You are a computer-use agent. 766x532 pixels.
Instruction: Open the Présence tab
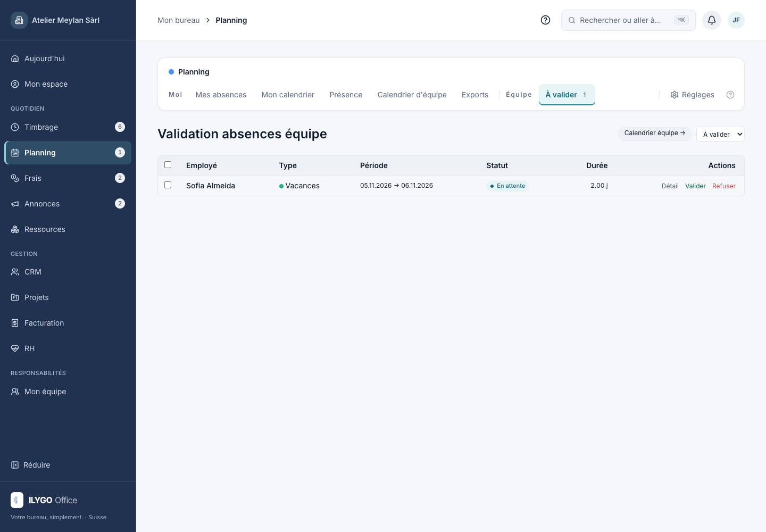click(x=346, y=95)
